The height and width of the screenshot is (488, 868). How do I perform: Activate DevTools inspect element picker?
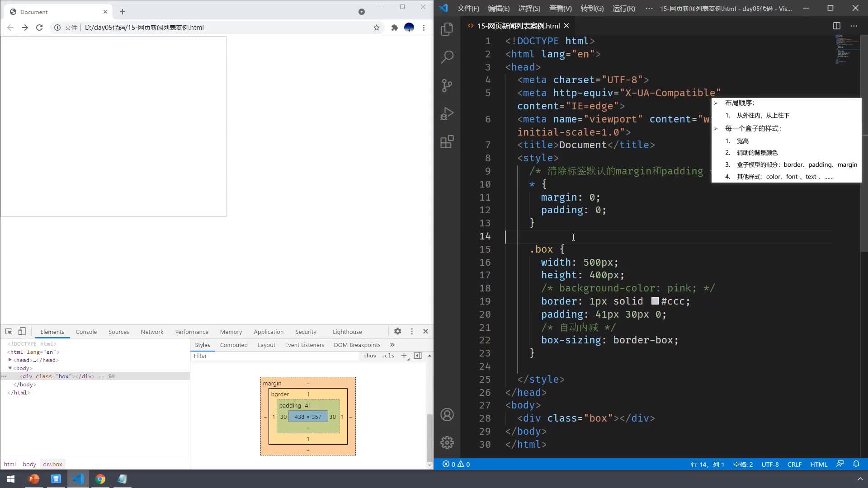[x=9, y=331]
